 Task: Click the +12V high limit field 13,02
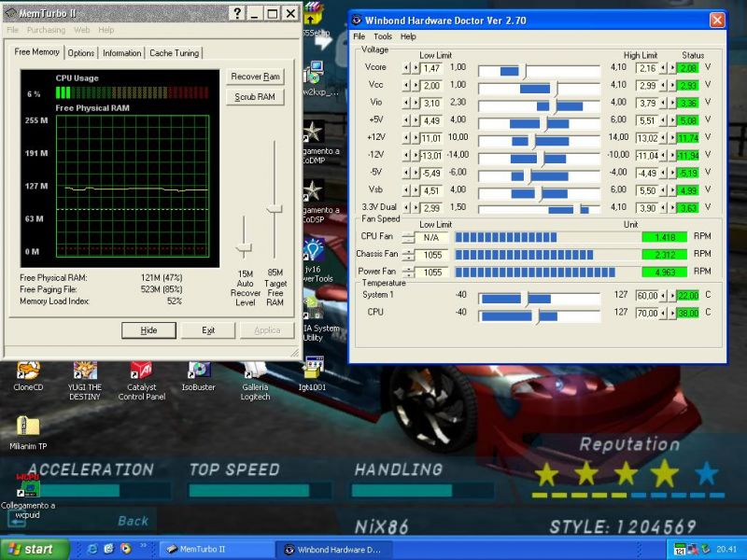[647, 138]
